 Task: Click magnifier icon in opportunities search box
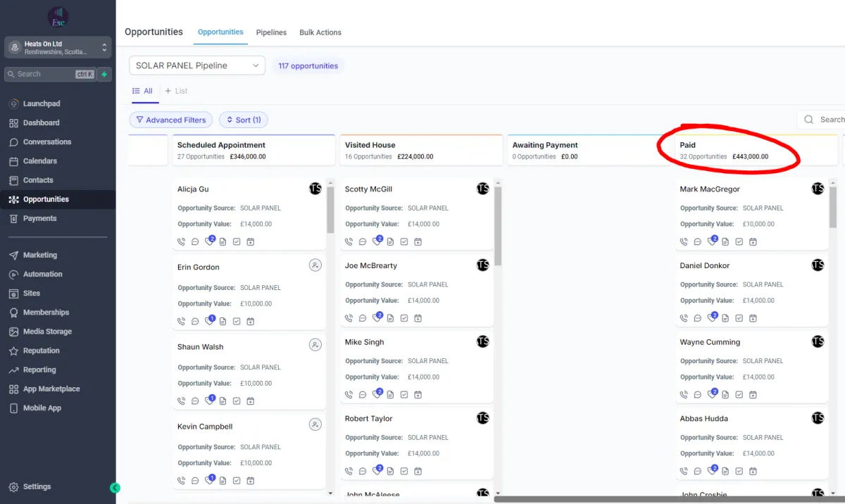(x=809, y=120)
